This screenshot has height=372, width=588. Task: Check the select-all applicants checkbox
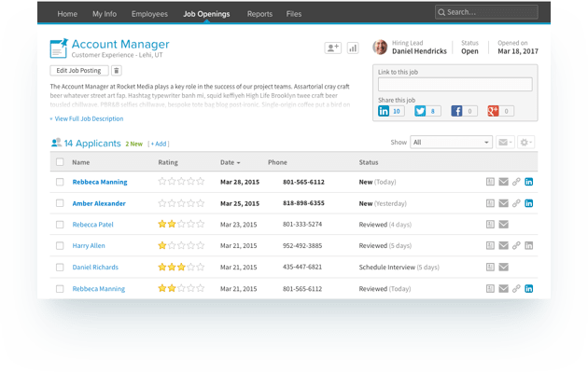pos(60,162)
